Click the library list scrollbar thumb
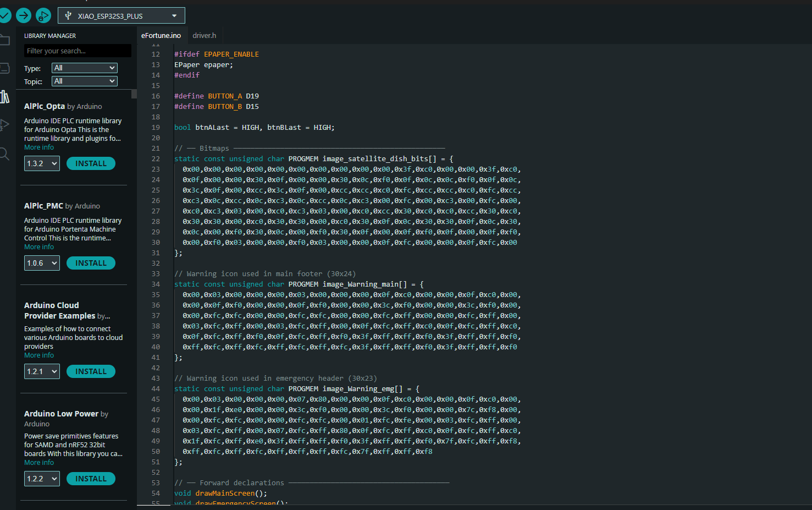The width and height of the screenshot is (812, 510). [x=134, y=94]
